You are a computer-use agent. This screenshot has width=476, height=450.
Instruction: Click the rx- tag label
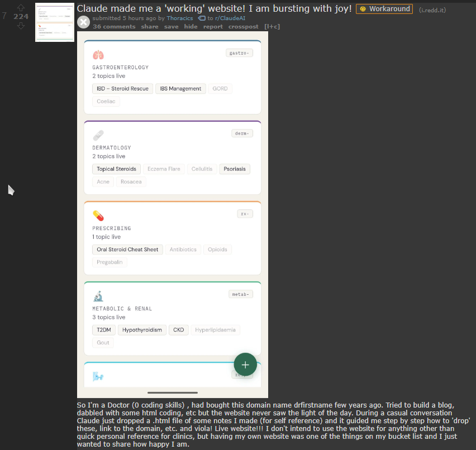245,214
